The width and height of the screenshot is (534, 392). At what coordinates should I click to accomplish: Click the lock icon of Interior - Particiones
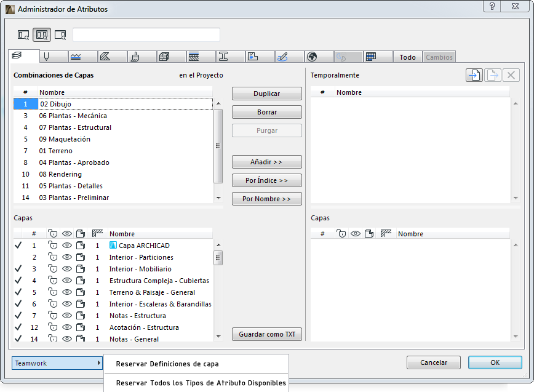tap(52, 257)
